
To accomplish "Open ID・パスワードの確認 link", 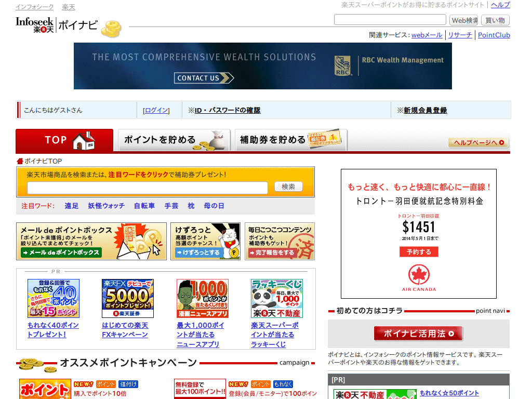I will (228, 110).
